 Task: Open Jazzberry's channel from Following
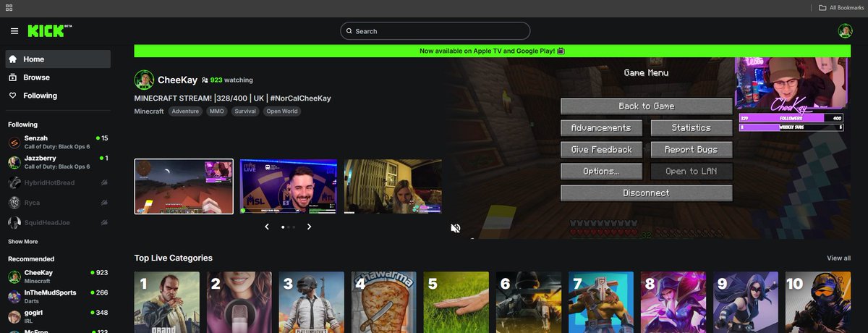point(58,162)
